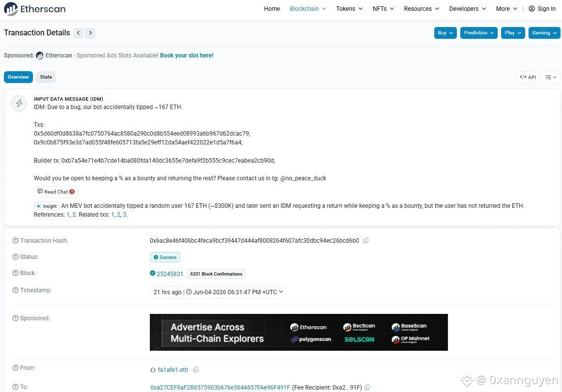This screenshot has height=392, width=562.
Task: Open the More menu
Action: (x=506, y=9)
